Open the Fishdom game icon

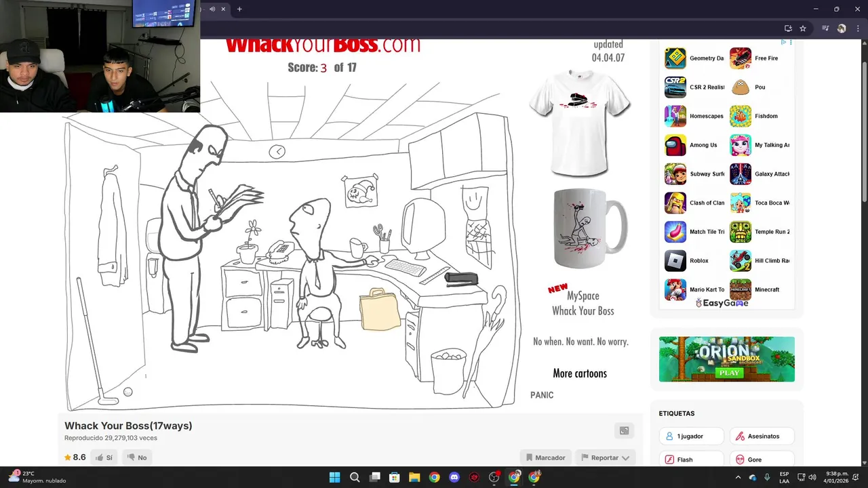741,116
